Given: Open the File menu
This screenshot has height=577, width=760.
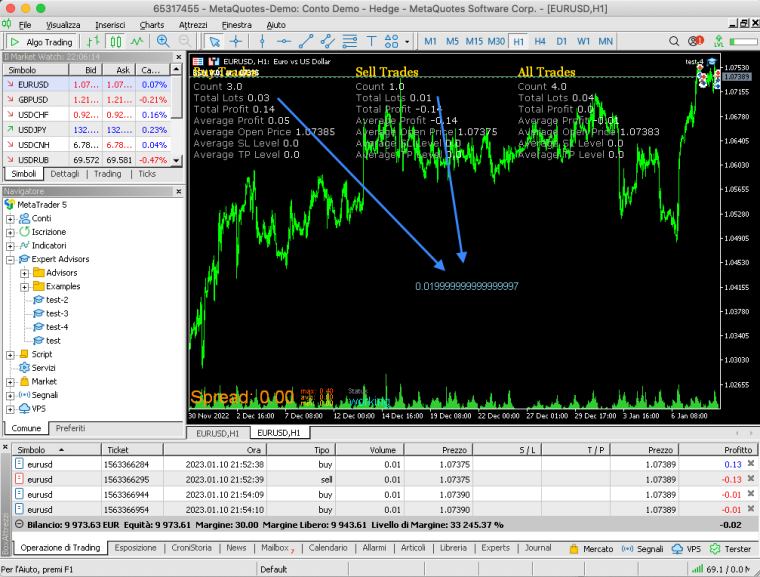Looking at the screenshot, I should click(x=25, y=25).
